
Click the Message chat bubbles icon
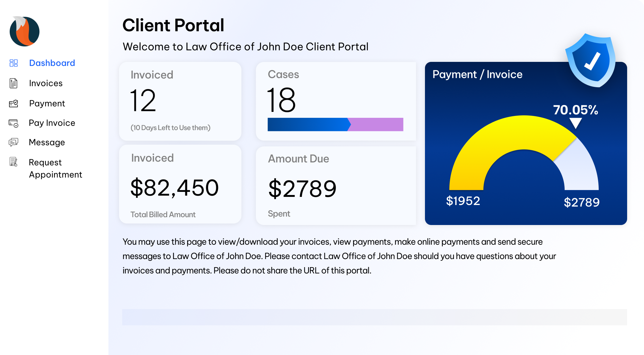(x=13, y=142)
